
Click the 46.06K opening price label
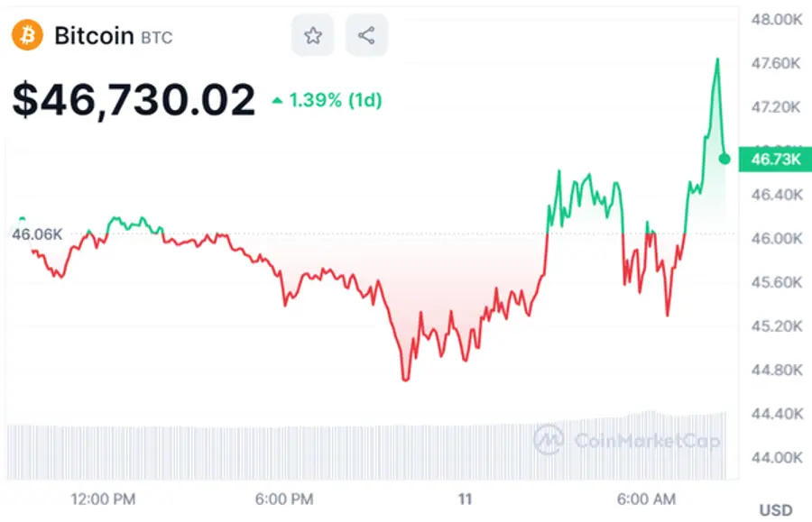36,234
